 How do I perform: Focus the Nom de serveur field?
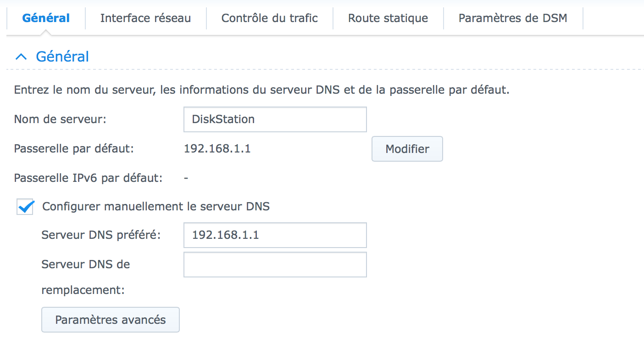click(x=275, y=119)
